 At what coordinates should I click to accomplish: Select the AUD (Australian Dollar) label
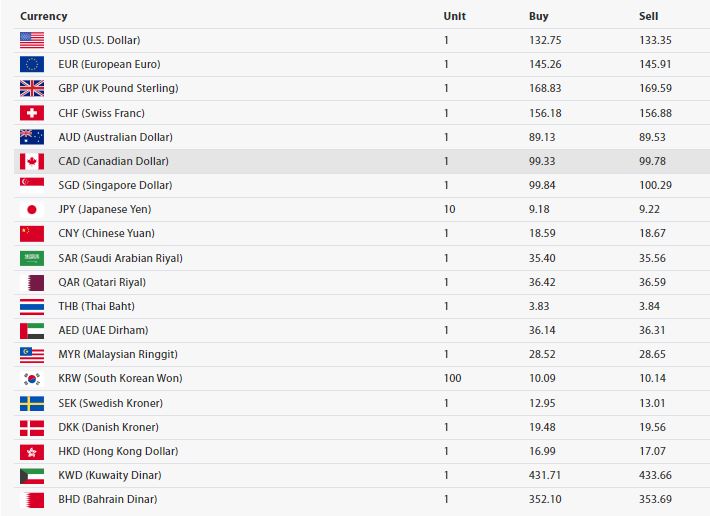pyautogui.click(x=115, y=137)
